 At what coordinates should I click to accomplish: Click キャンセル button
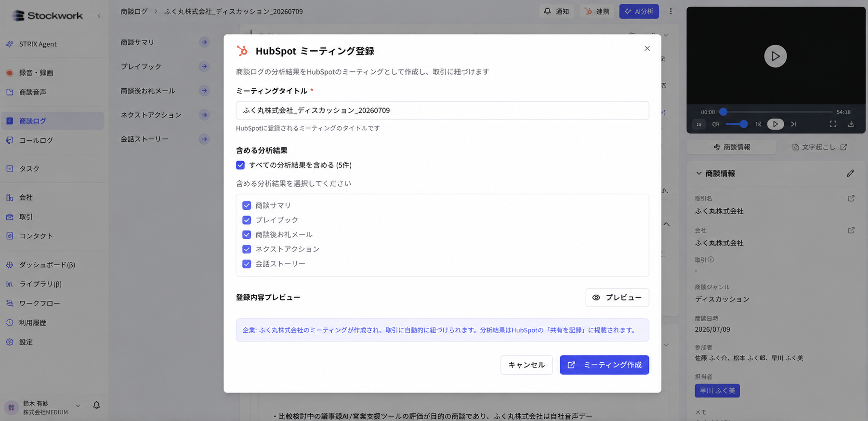point(526,365)
